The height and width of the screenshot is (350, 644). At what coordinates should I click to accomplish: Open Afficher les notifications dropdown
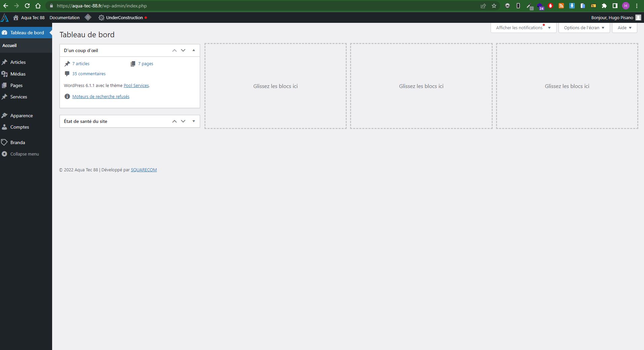click(523, 28)
